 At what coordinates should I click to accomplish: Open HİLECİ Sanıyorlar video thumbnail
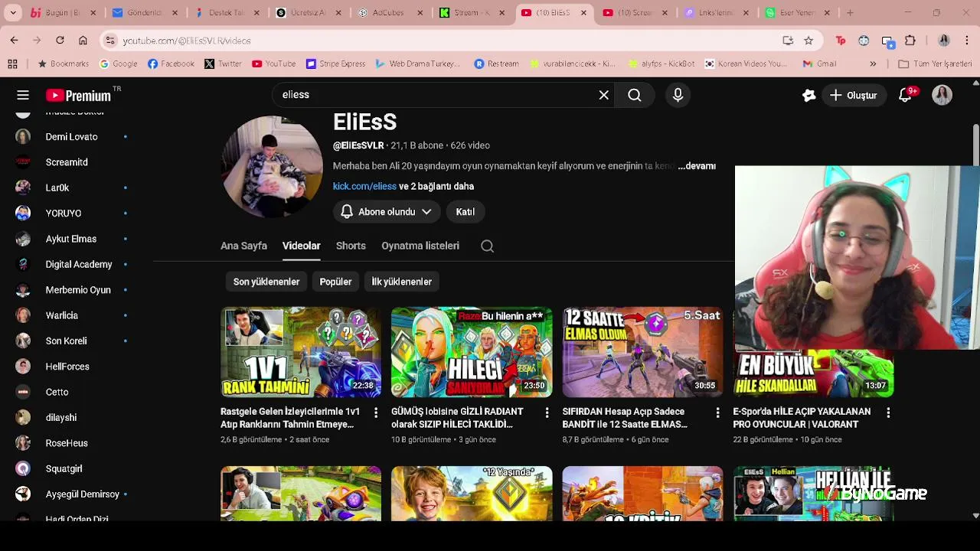click(472, 352)
